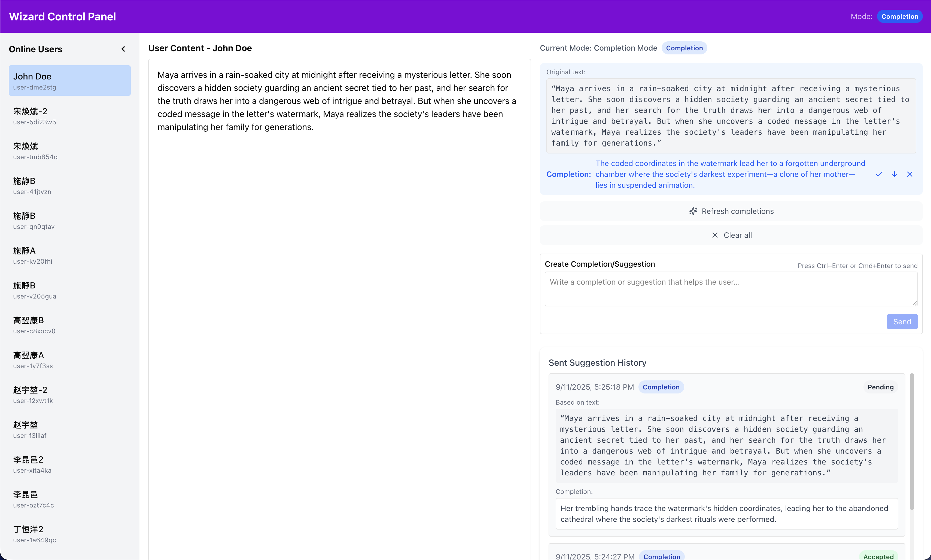Screen dimensions: 931x560
Task: Select user 宋焕斌-2 from online users
Action: pos(69,116)
